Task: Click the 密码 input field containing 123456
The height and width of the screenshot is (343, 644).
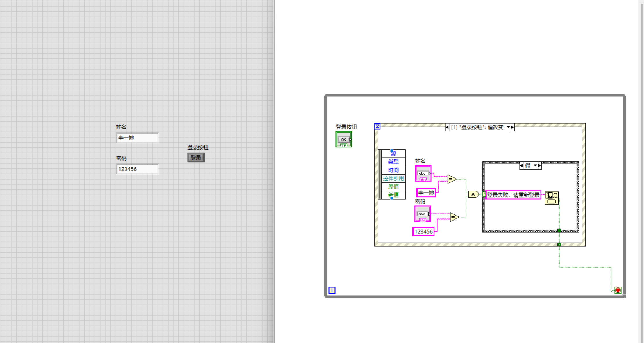Action: point(137,169)
